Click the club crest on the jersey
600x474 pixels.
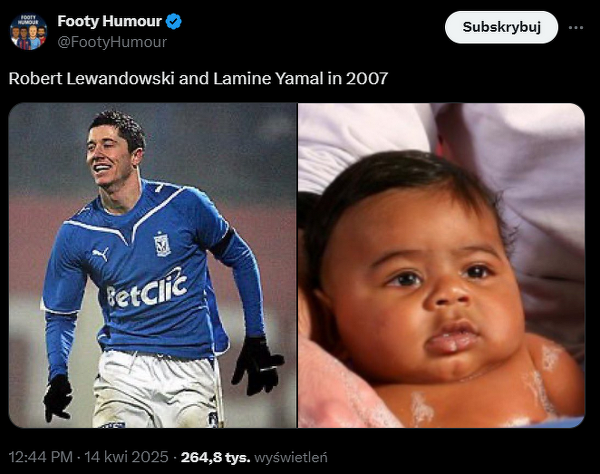tap(162, 244)
